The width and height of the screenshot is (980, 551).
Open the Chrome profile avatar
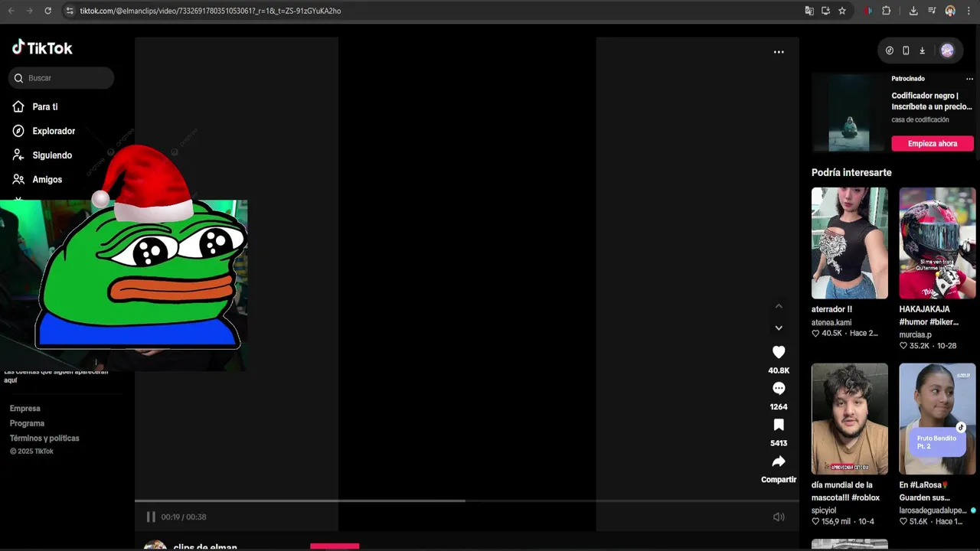pos(950,11)
